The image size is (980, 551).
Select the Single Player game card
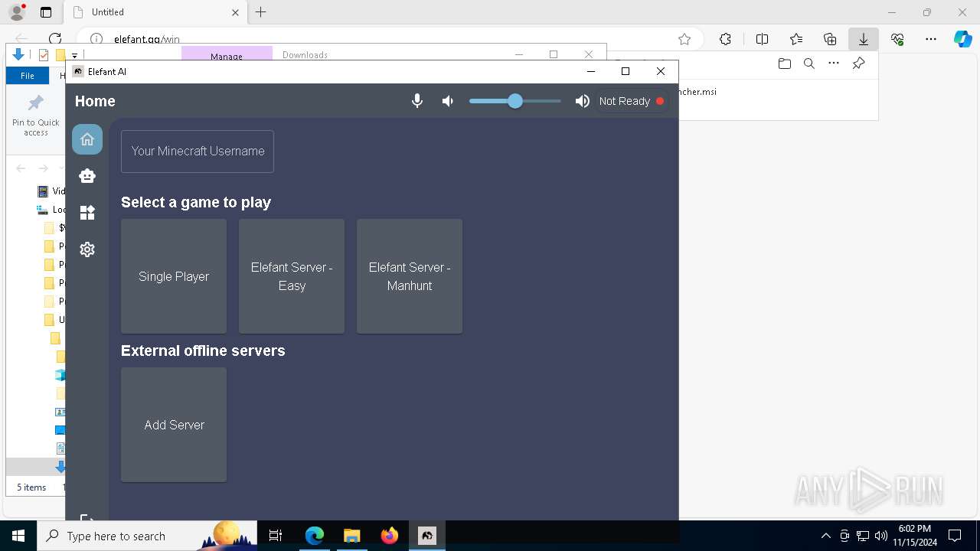click(174, 276)
